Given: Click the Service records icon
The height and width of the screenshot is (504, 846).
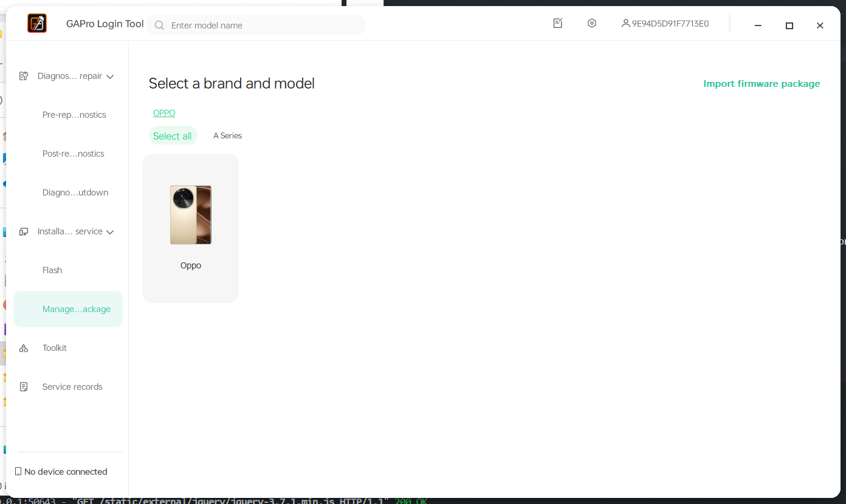Looking at the screenshot, I should pos(24,387).
